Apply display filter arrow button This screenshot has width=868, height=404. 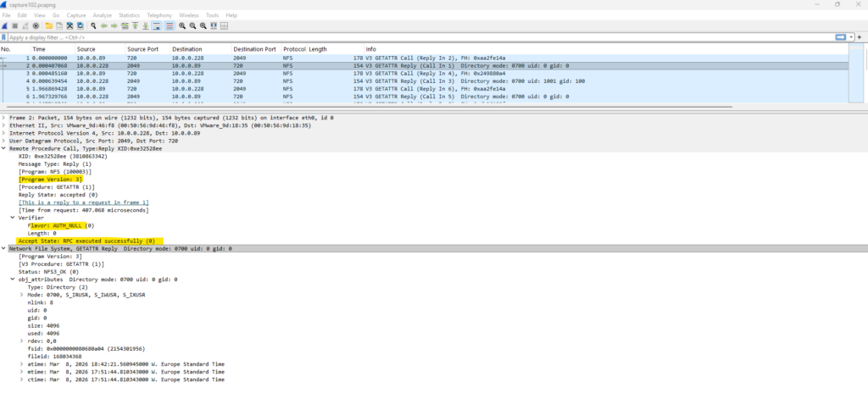(x=841, y=37)
